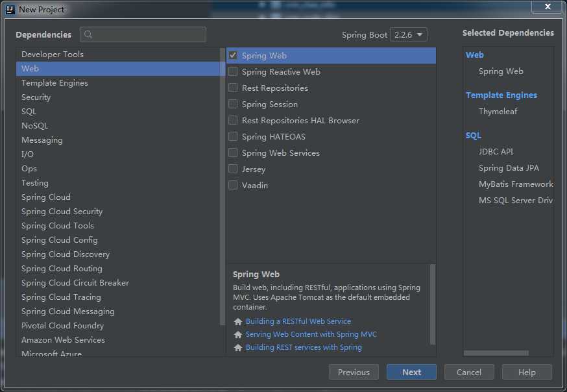Choose the NoSQL category
The image size is (567, 392).
click(118, 125)
